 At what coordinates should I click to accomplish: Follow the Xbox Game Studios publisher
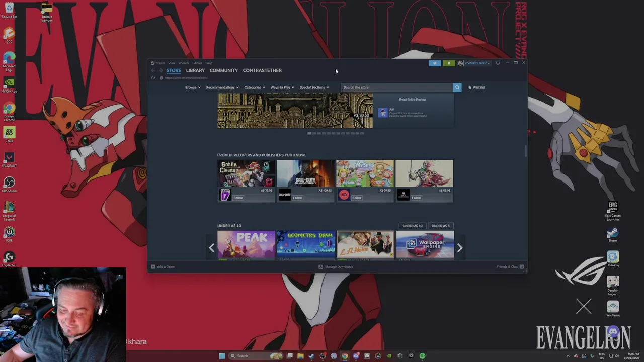[416, 198]
